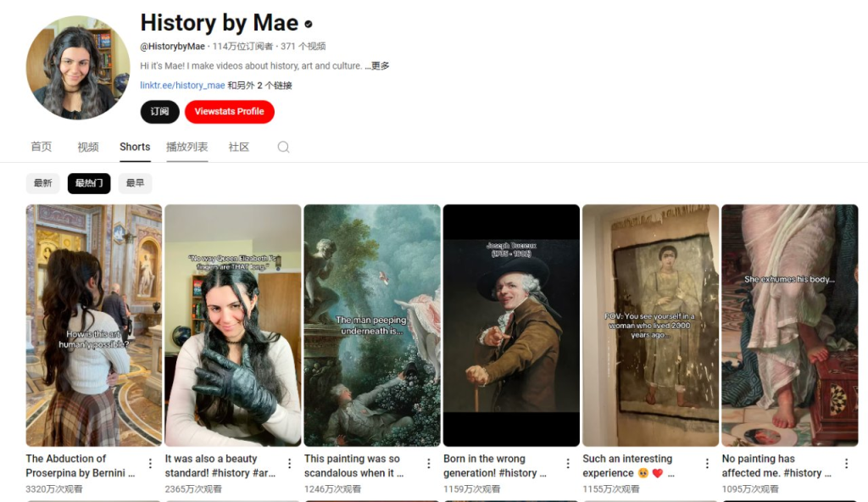Select the 最热门 sort filter chip
This screenshot has width=868, height=502.
[x=89, y=183]
